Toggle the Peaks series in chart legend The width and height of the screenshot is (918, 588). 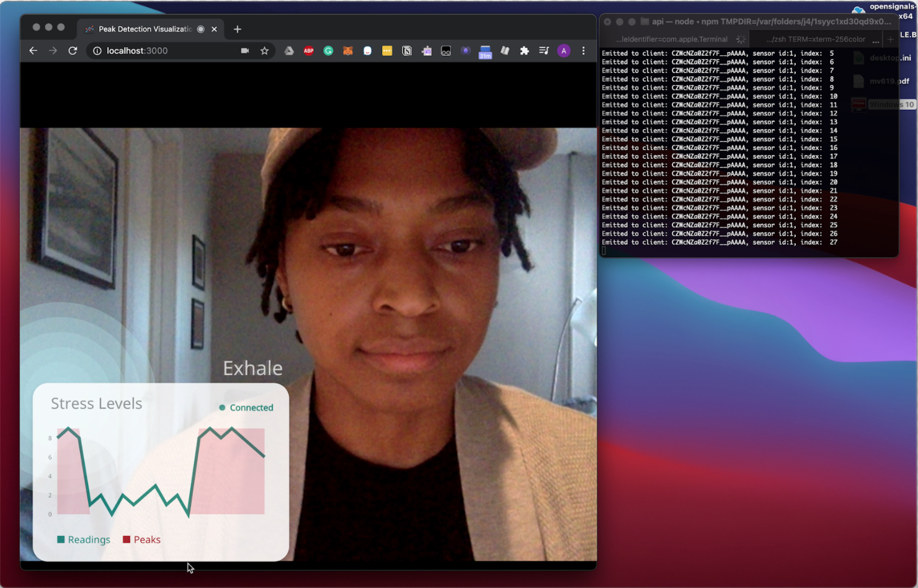pyautogui.click(x=142, y=540)
